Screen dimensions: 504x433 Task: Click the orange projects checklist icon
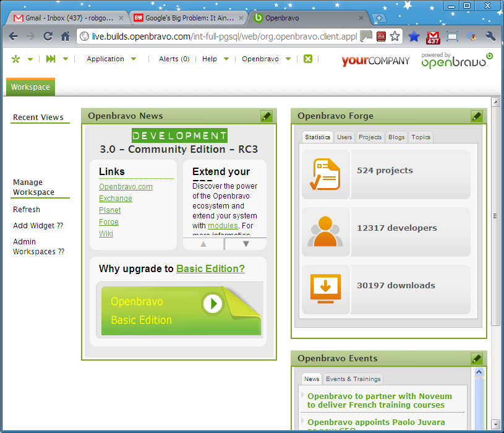(325, 174)
